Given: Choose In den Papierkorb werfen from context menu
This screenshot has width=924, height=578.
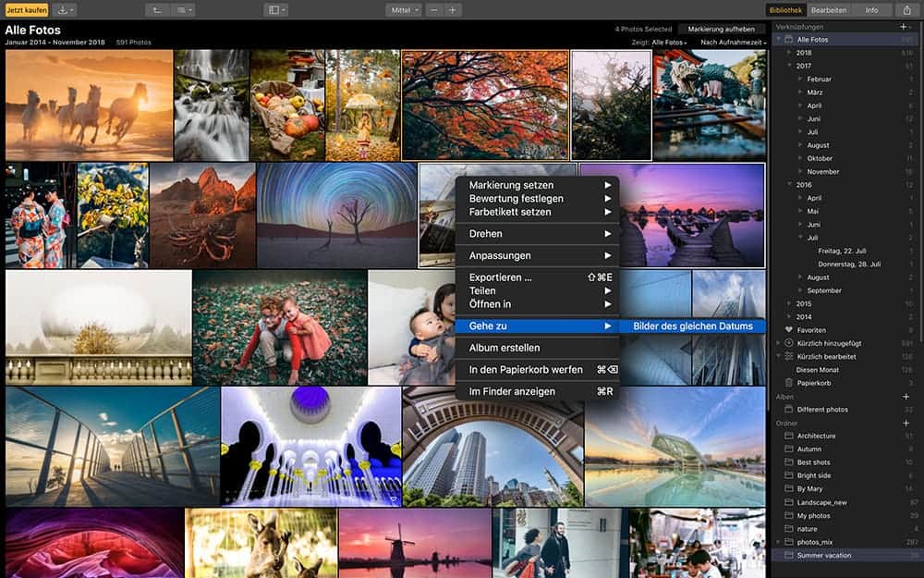Looking at the screenshot, I should [525, 370].
